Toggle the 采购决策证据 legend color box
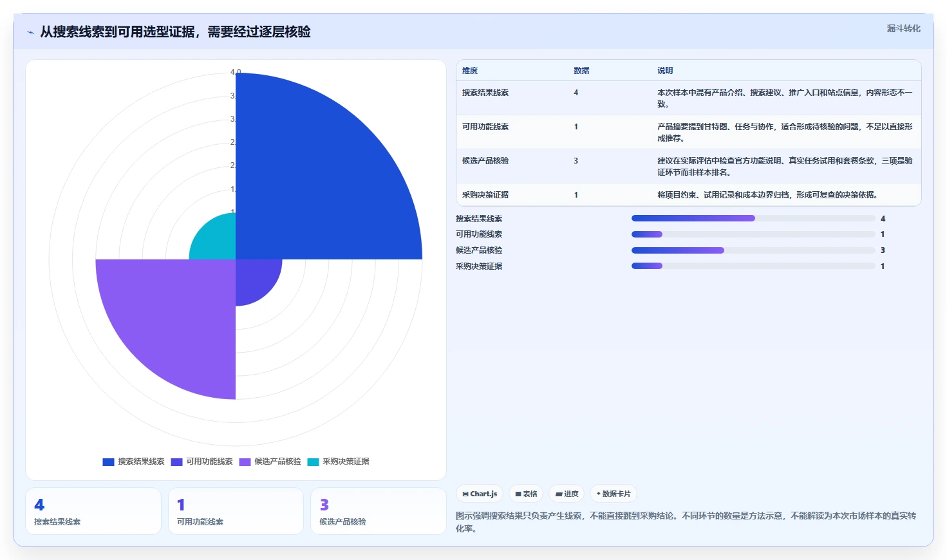This screenshot has width=947, height=560. pyautogui.click(x=314, y=462)
